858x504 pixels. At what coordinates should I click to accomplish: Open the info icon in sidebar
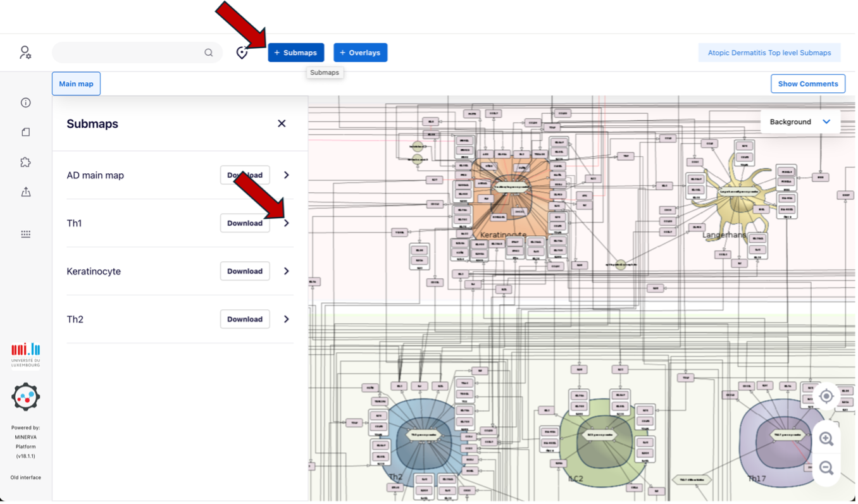(25, 102)
